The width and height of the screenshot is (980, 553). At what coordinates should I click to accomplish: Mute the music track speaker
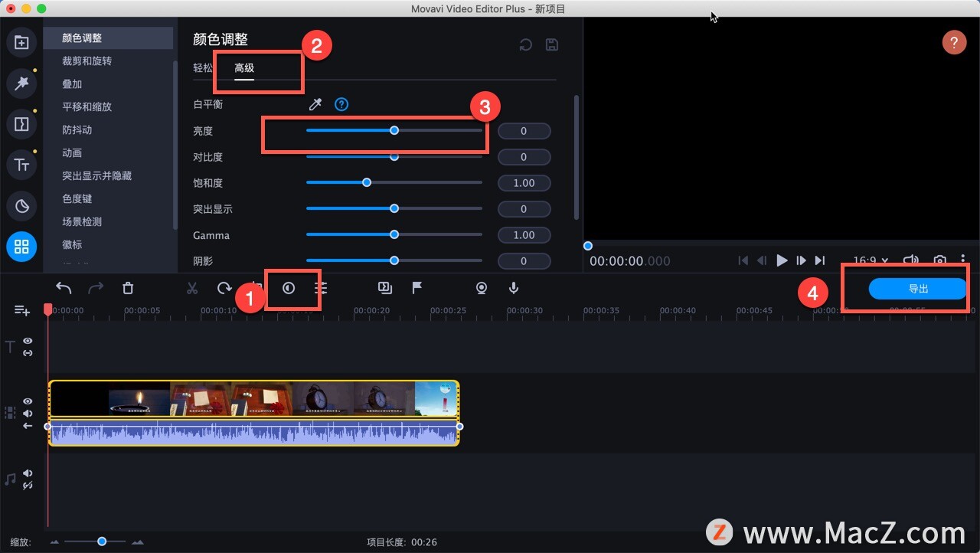click(28, 473)
